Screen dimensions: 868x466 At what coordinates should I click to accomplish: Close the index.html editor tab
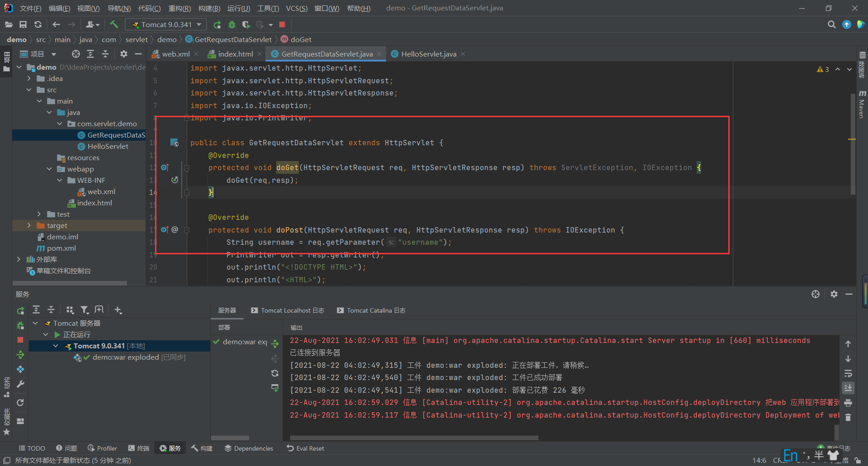tap(259, 54)
